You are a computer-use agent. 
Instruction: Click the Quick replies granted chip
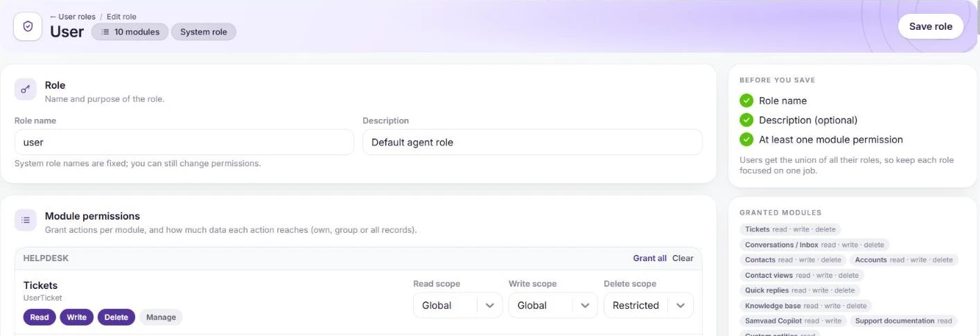pyautogui.click(x=800, y=290)
